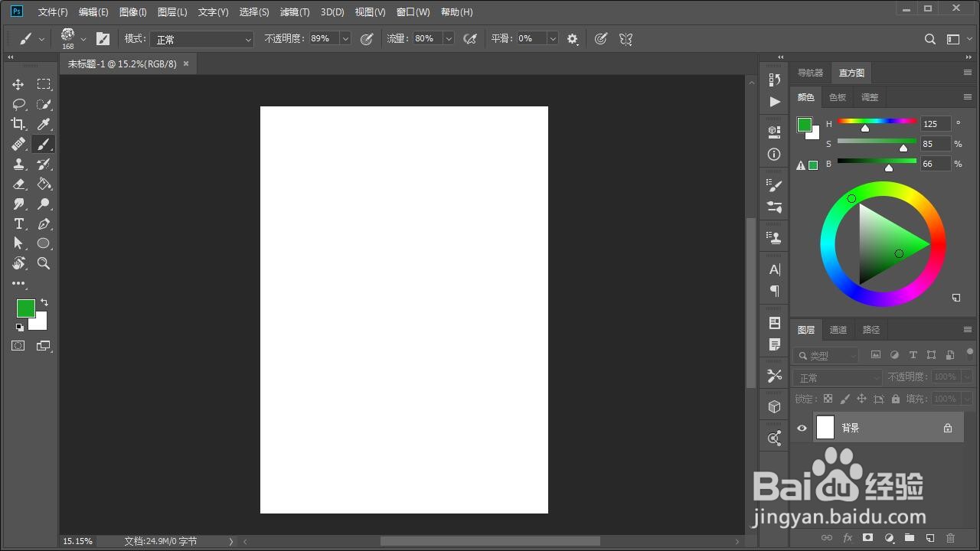The height and width of the screenshot is (551, 980).
Task: Add a layer mask to the document
Action: point(867,538)
